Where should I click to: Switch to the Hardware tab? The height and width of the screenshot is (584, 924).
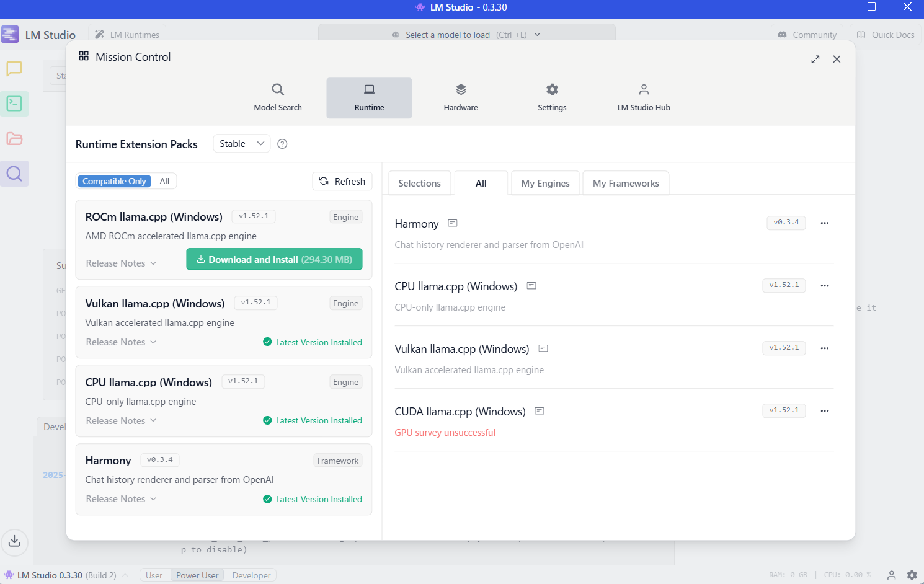point(461,98)
